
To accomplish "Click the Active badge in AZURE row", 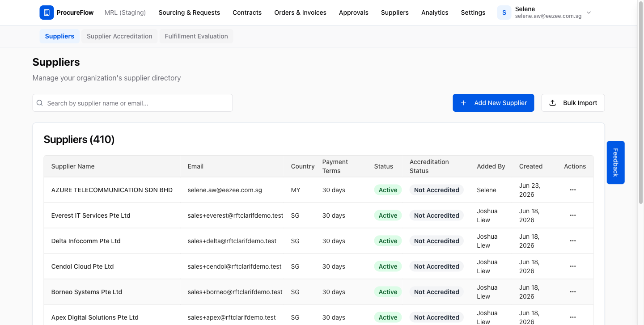I will point(388,190).
